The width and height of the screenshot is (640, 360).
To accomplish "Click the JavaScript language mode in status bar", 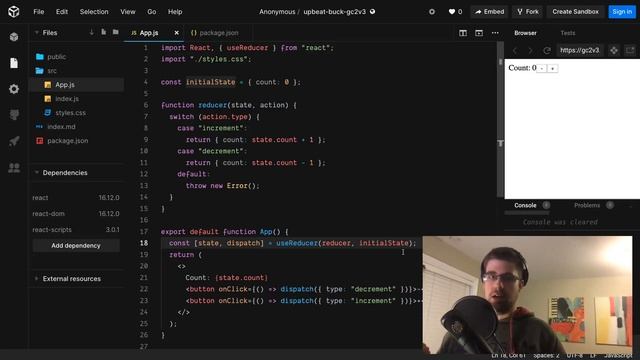I will [x=618, y=356].
